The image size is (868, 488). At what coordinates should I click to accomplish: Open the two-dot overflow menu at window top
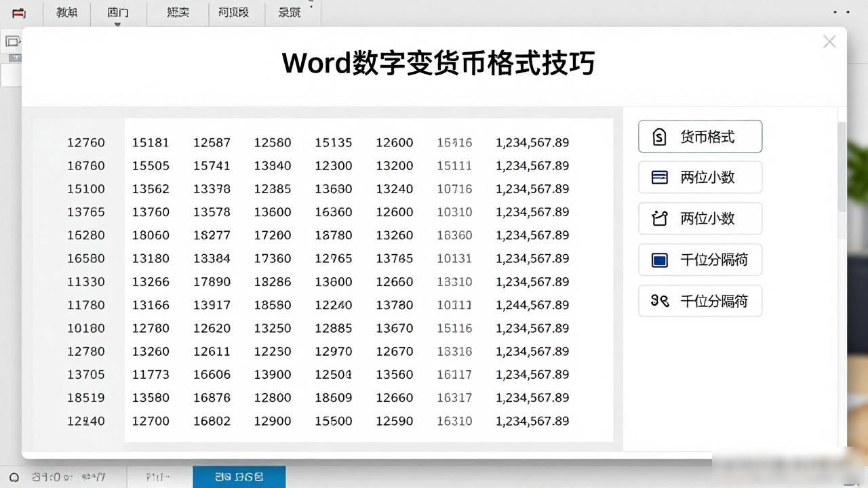pos(841,12)
